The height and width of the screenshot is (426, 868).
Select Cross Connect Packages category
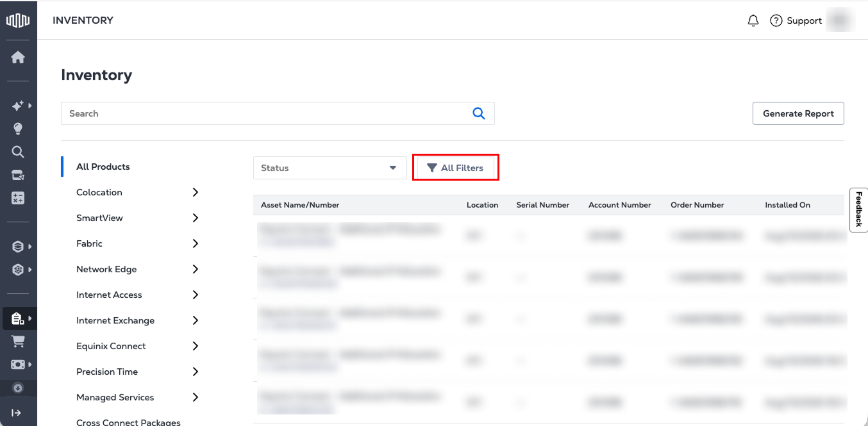point(128,422)
